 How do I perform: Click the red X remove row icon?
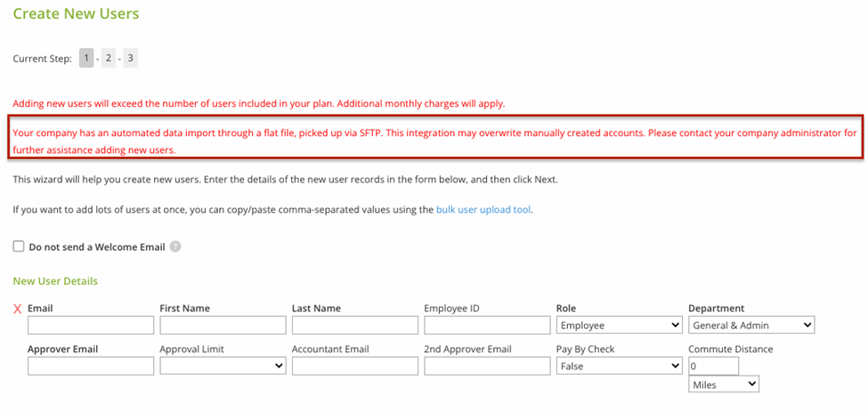(x=18, y=309)
